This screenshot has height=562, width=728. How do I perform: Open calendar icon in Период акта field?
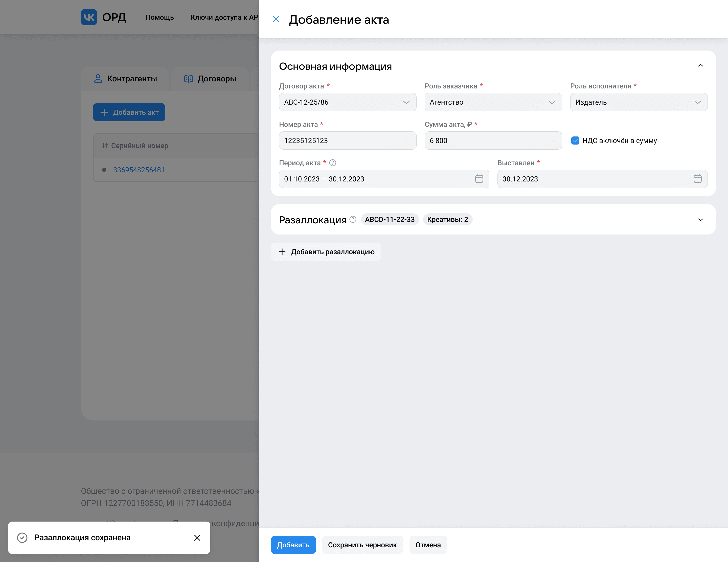point(479,179)
